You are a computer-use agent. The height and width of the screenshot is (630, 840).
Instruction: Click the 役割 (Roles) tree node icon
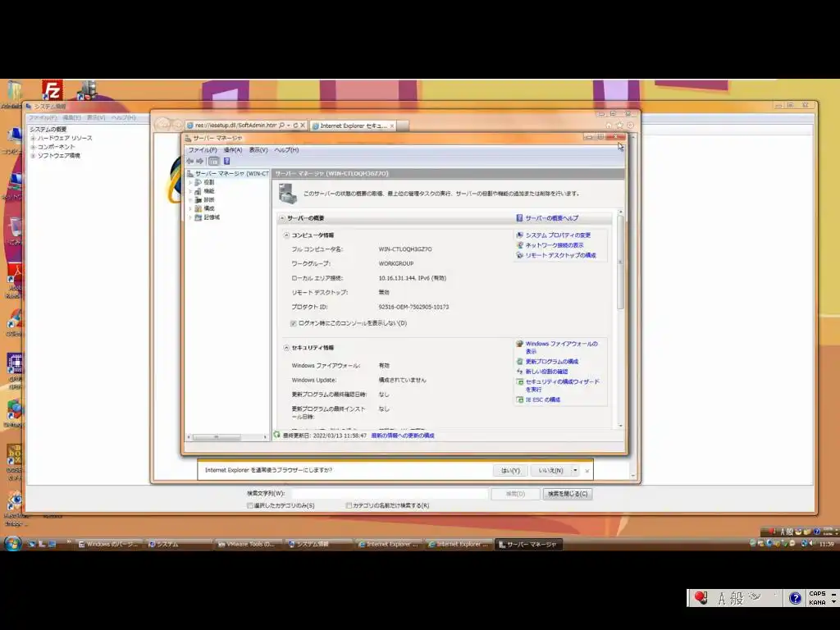199,182
